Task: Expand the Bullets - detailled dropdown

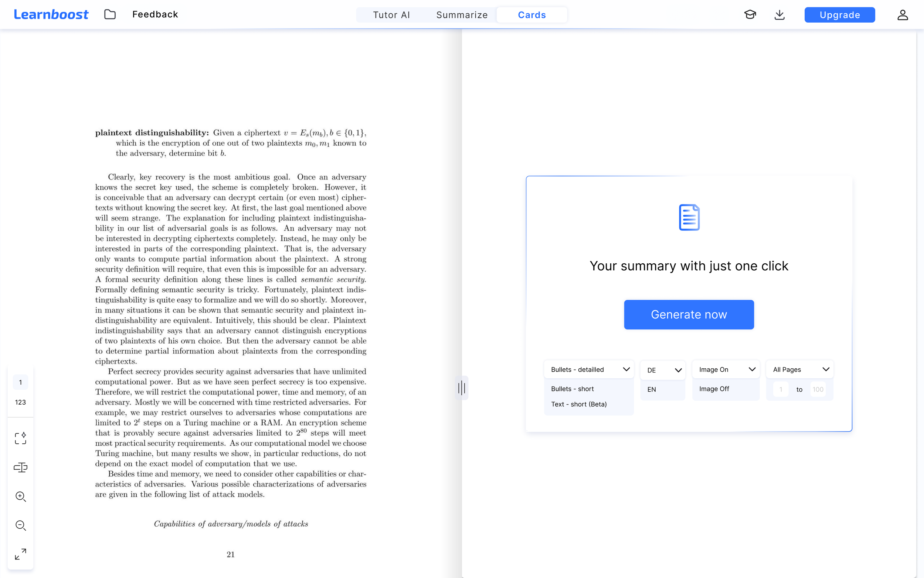Action: [x=588, y=369]
